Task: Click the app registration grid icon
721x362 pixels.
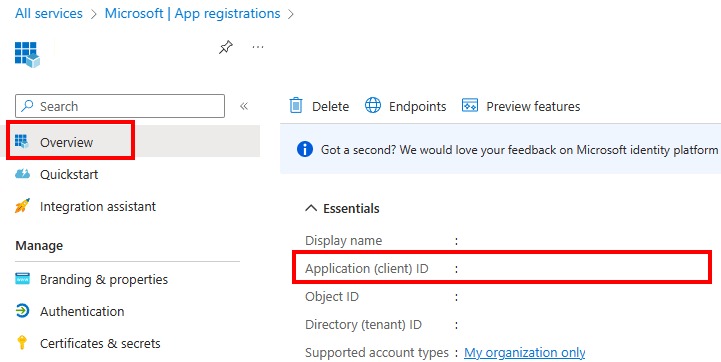Action: click(x=27, y=55)
